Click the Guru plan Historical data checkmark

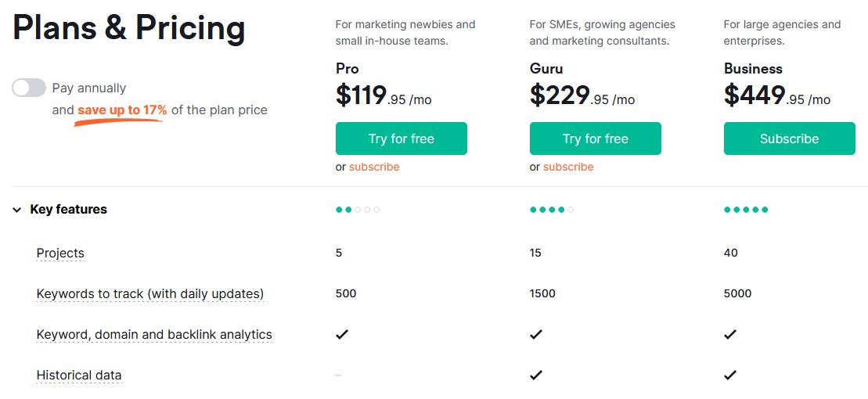click(536, 376)
